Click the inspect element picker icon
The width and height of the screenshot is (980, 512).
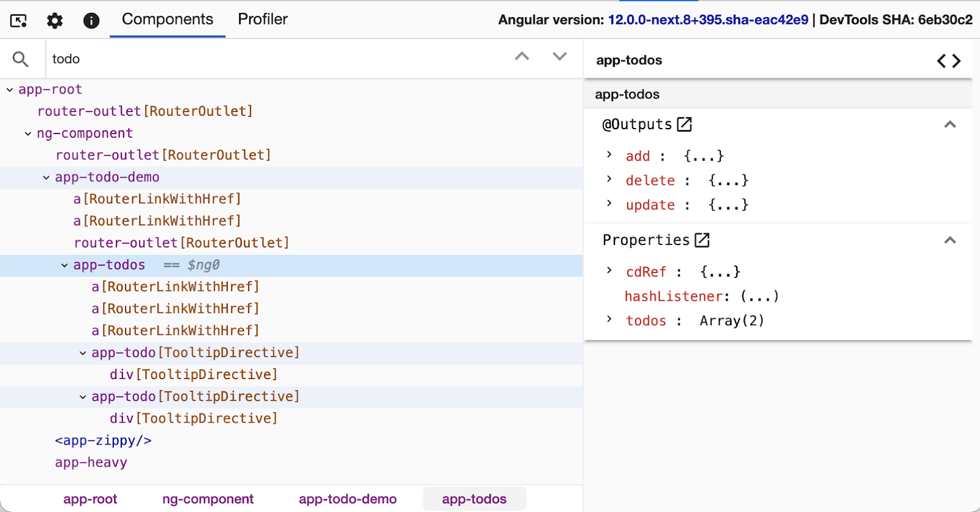tap(18, 21)
